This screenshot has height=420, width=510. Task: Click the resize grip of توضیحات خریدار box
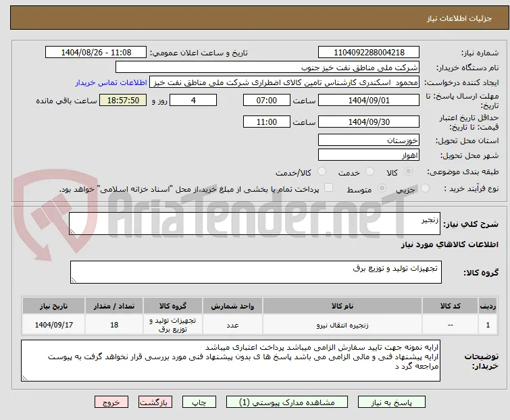click(x=25, y=377)
